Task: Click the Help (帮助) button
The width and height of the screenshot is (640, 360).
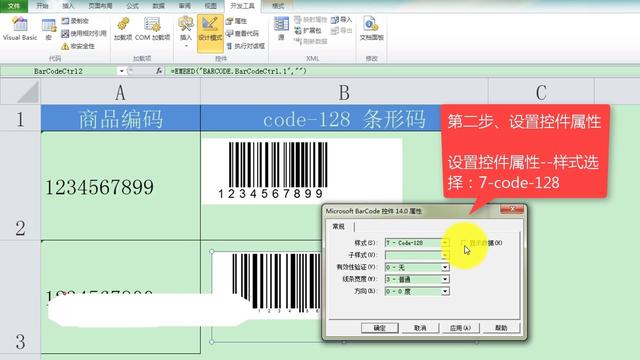Action: 501,328
